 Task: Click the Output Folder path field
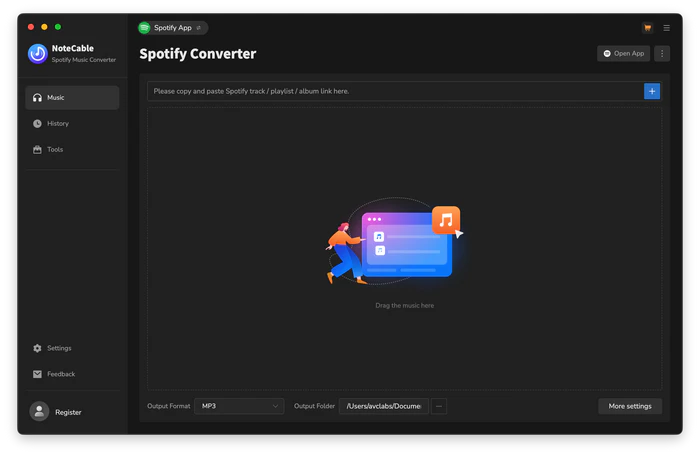click(384, 406)
